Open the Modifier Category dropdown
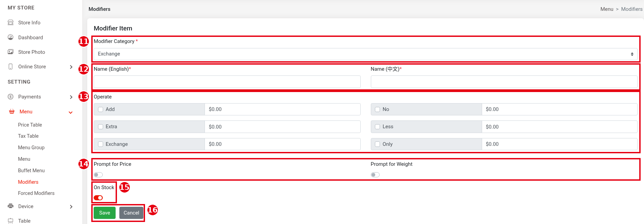 [365, 54]
